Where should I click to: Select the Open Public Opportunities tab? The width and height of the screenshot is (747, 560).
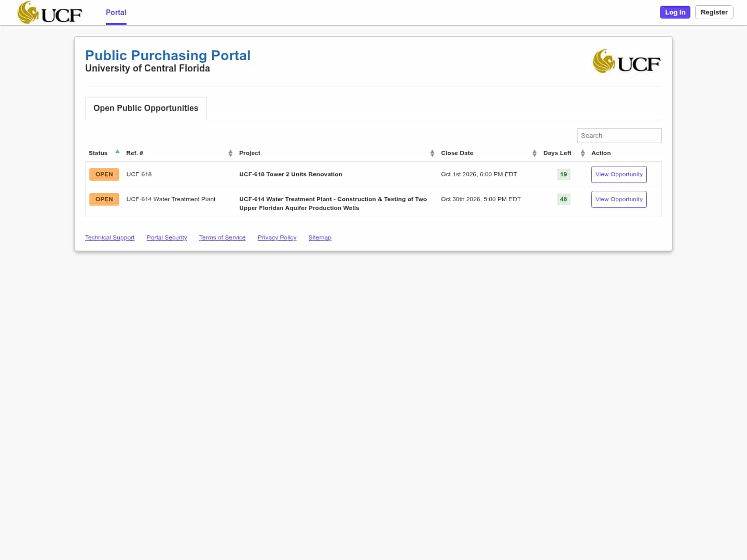coord(146,108)
